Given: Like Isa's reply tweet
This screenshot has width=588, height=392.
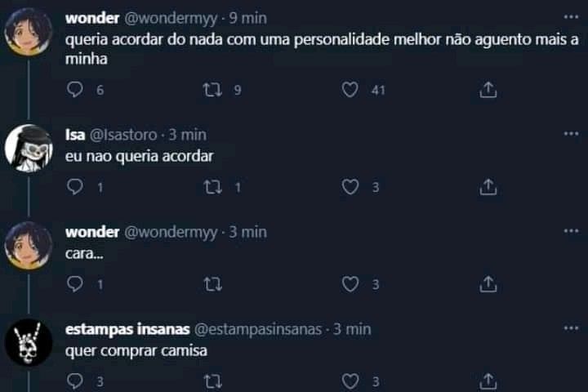Looking at the screenshot, I should (x=350, y=187).
